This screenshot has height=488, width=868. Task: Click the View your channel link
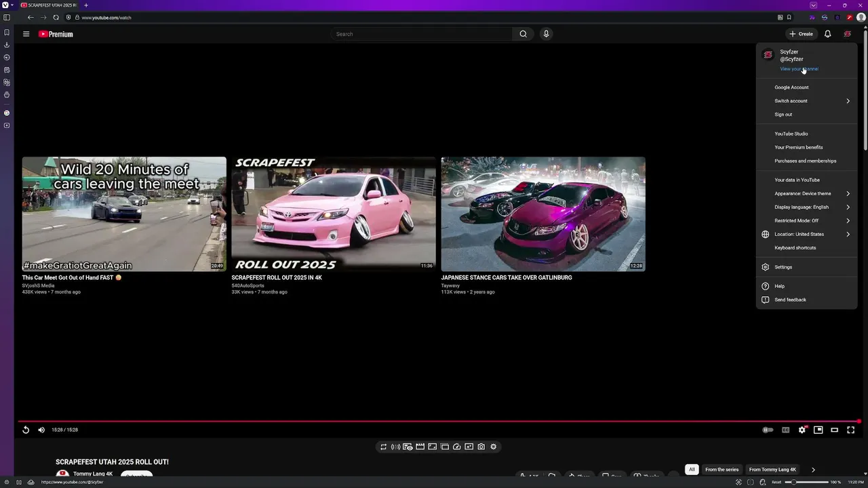[799, 69]
